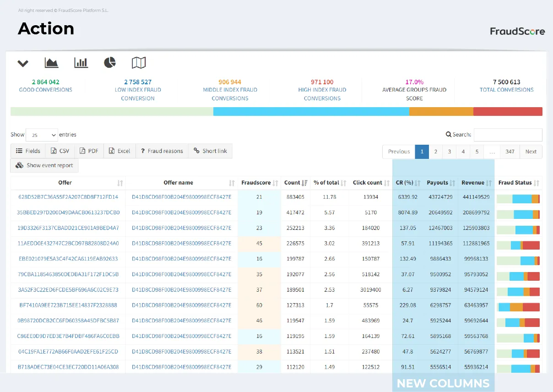Generate a Short link

(210, 151)
